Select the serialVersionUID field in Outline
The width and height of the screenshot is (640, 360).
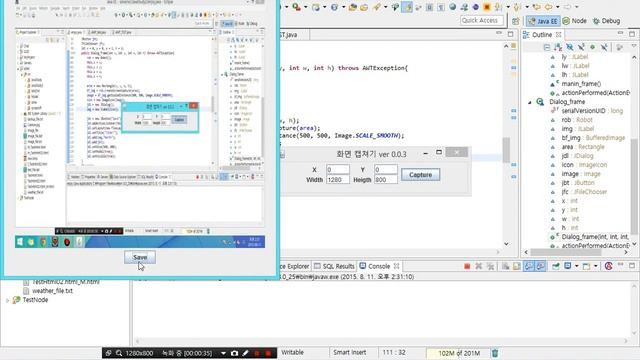pos(588,111)
